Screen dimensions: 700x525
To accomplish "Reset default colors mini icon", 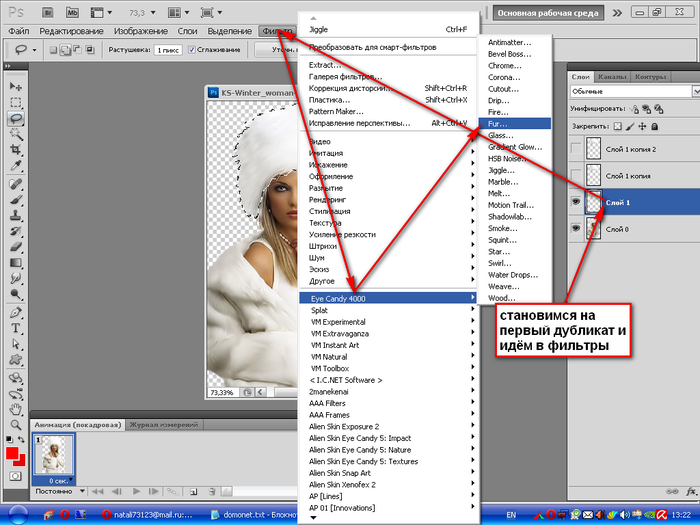I will pyautogui.click(x=9, y=439).
